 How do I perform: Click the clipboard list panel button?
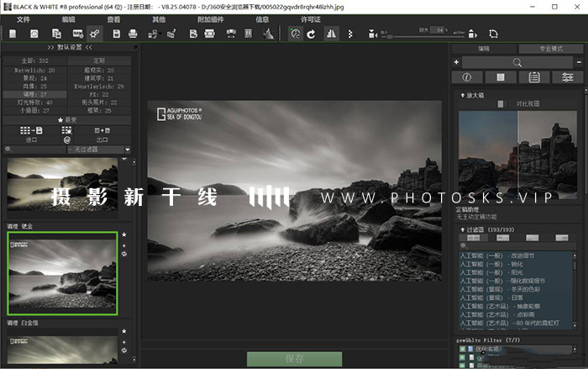tap(534, 77)
